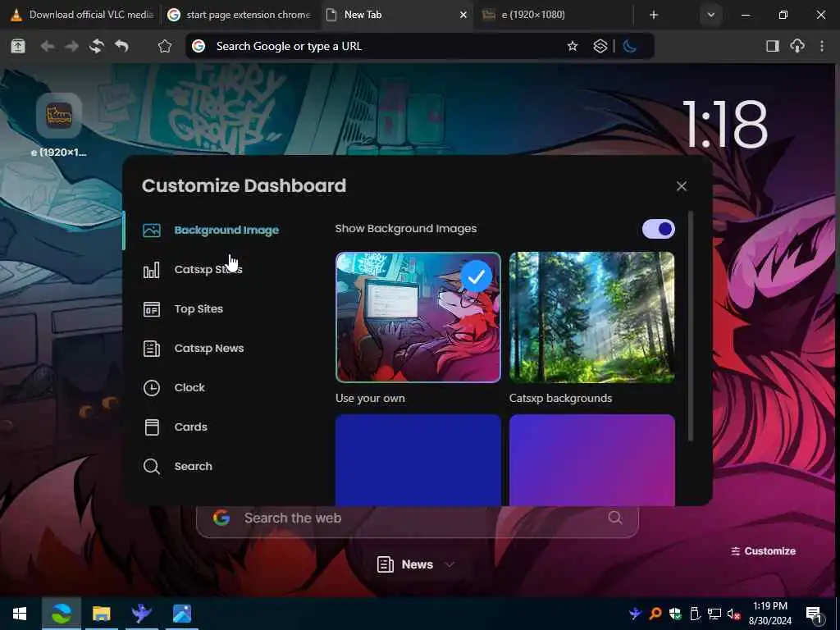840x630 pixels.
Task: Open the Windows Start menu
Action: (x=20, y=614)
